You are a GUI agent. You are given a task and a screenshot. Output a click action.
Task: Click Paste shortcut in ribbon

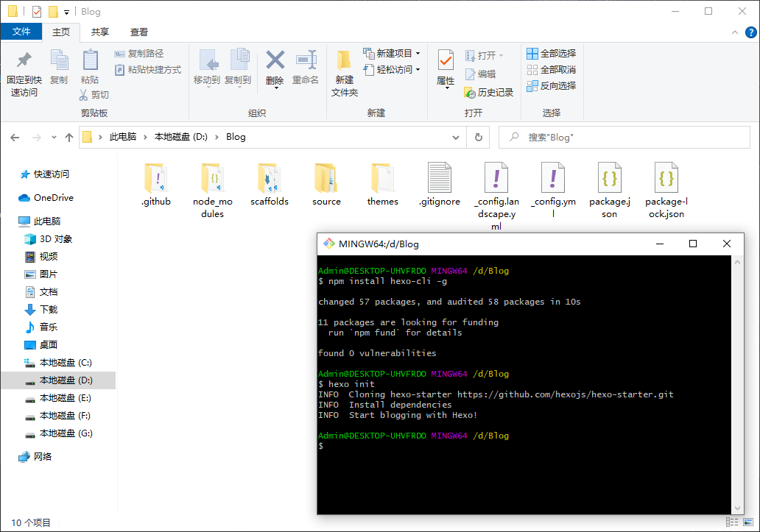click(x=148, y=70)
